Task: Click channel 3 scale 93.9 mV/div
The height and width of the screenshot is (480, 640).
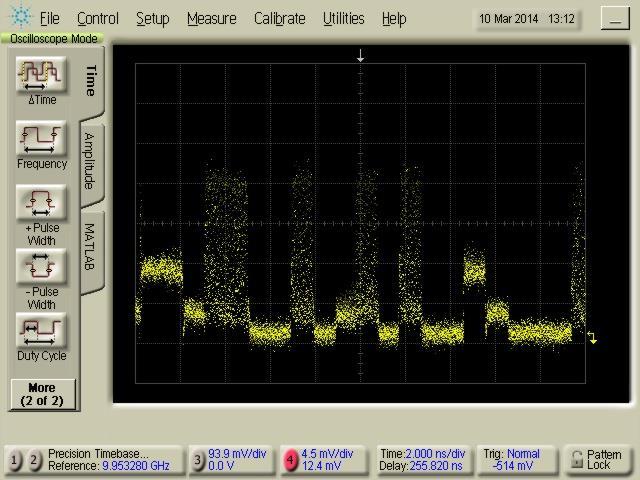Action: [x=237, y=454]
